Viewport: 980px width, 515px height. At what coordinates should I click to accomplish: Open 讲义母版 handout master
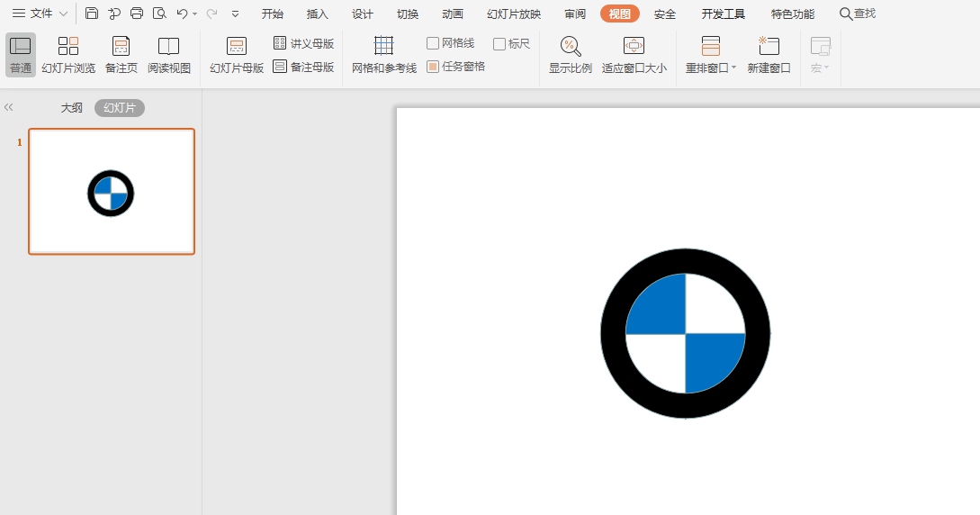(304, 43)
